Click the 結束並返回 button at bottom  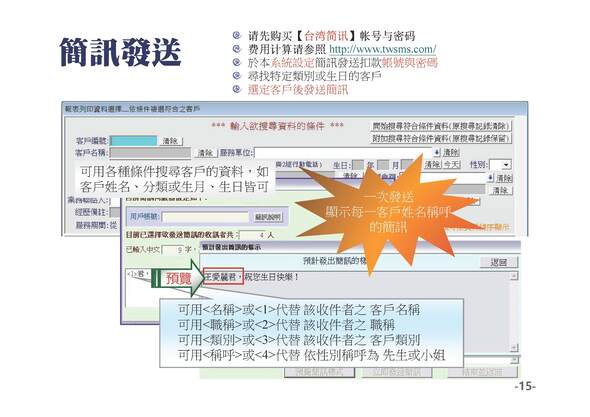coord(482,372)
